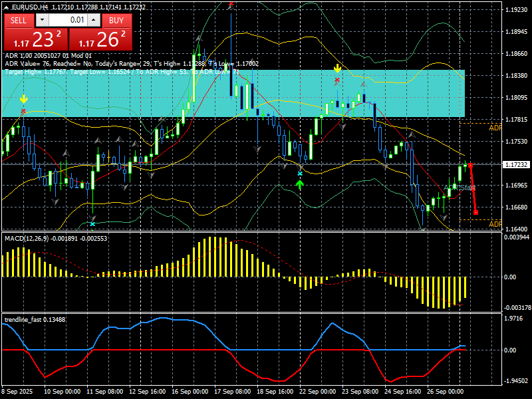The height and width of the screenshot is (399, 532).
Task: Select red cross beneath left yellow arrow
Action: 23,111
